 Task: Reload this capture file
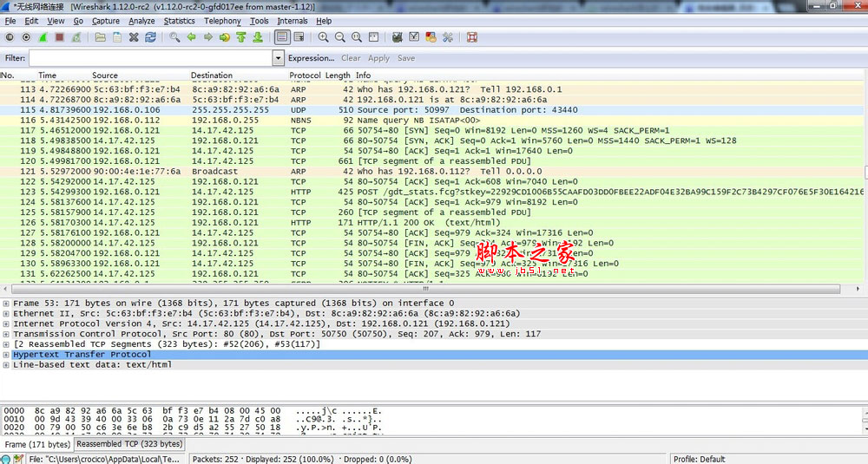tap(150, 37)
